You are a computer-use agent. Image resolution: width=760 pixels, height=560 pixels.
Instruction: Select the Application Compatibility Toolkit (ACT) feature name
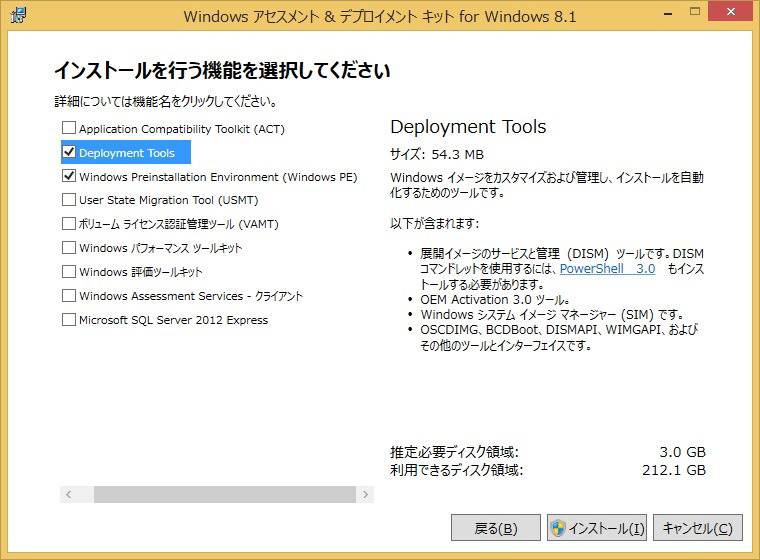point(182,129)
